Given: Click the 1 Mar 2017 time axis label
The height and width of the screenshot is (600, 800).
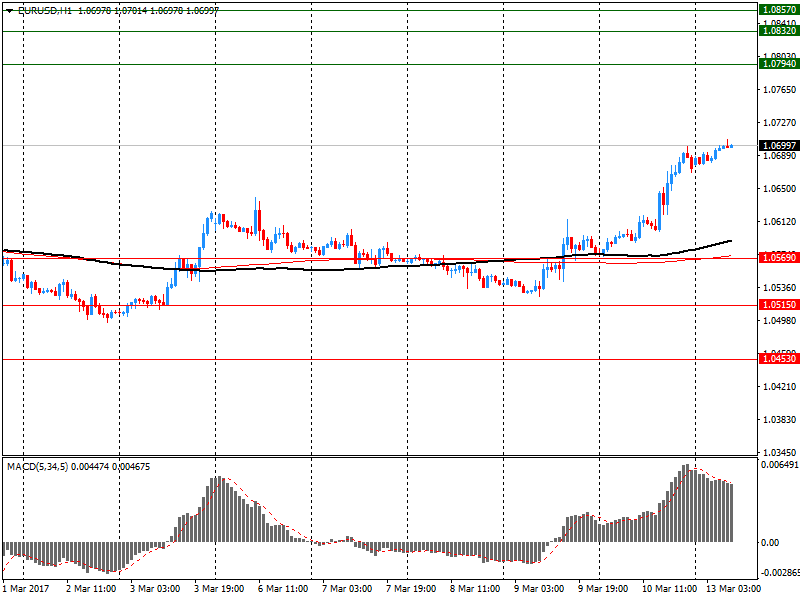Looking at the screenshot, I should pyautogui.click(x=26, y=589).
